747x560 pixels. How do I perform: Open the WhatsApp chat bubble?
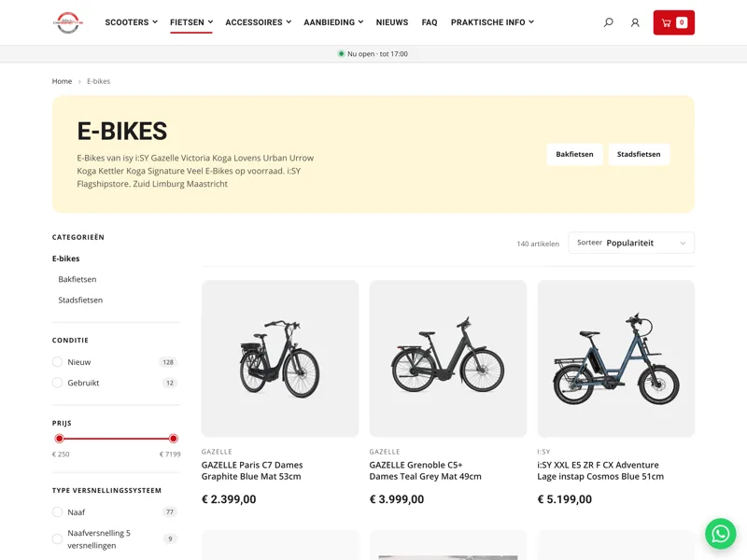[x=720, y=533]
